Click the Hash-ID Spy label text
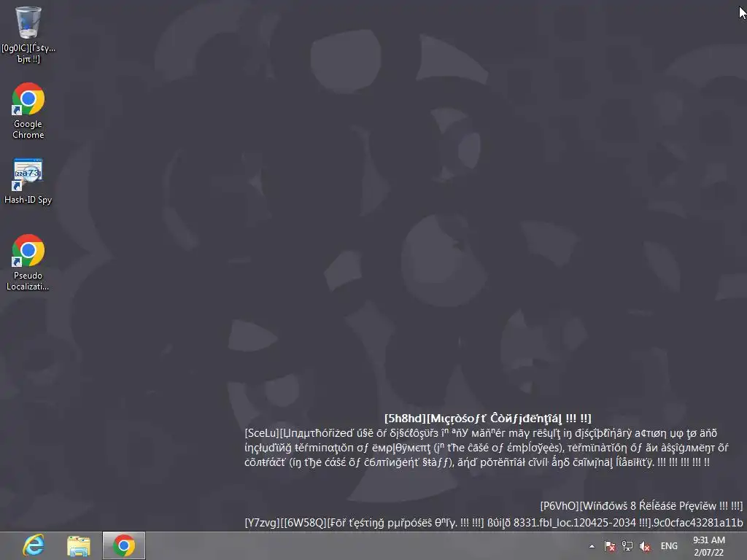This screenshot has height=560, width=747. (x=28, y=200)
